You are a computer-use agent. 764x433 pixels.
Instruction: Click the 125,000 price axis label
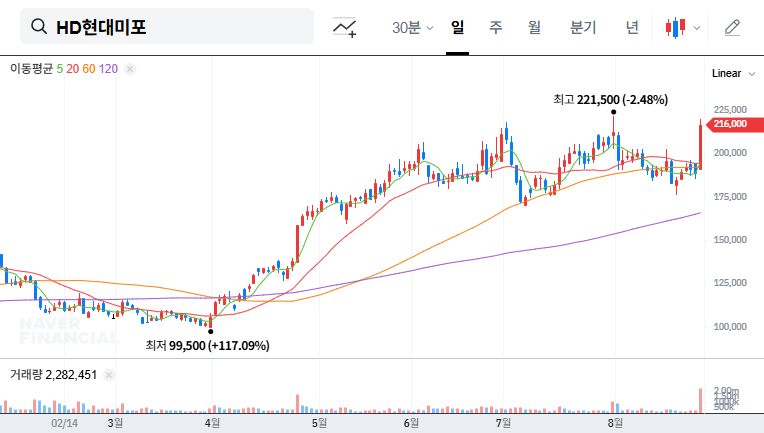coord(730,283)
